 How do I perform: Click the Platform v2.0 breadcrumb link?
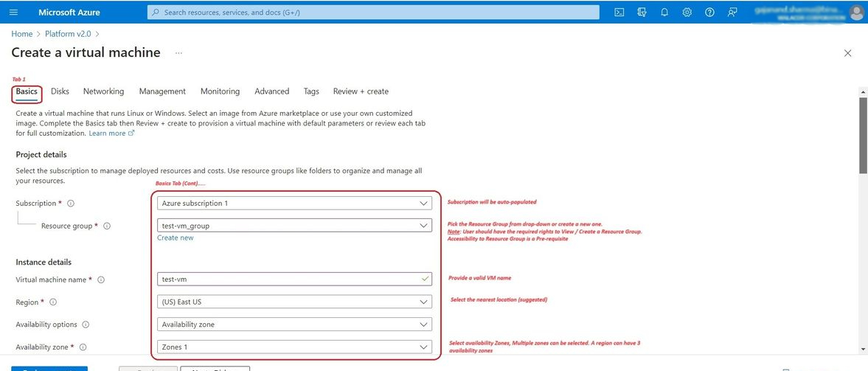69,34
